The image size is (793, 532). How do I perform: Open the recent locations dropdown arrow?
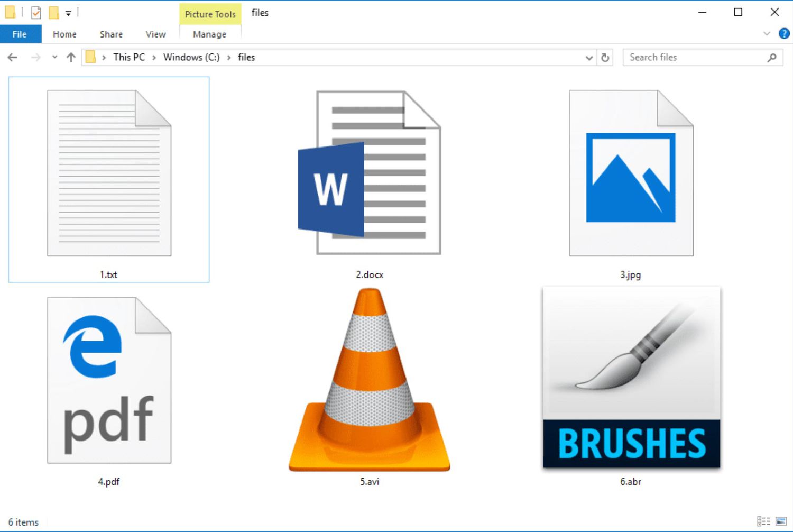(54, 57)
